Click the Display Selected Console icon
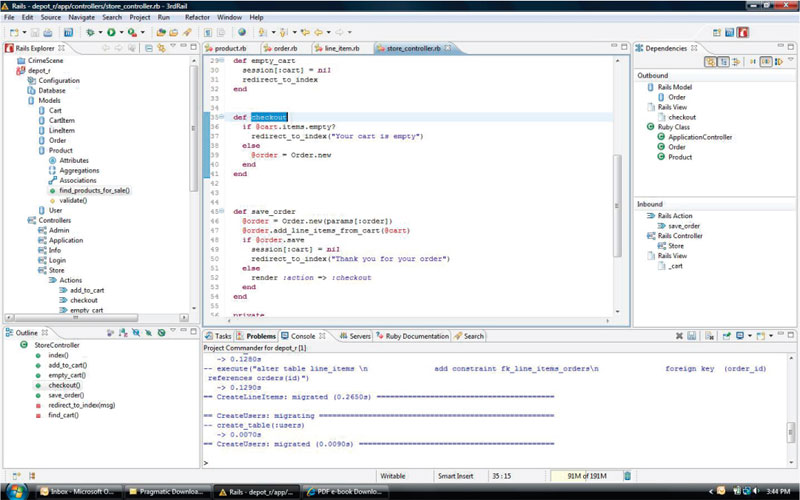Viewport: 800px width, 500px height. 740,336
